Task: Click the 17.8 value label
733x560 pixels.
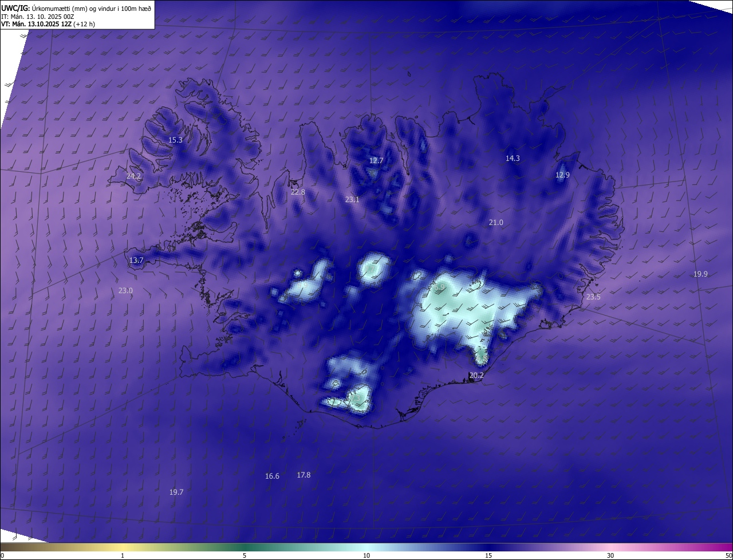Action: coord(304,475)
